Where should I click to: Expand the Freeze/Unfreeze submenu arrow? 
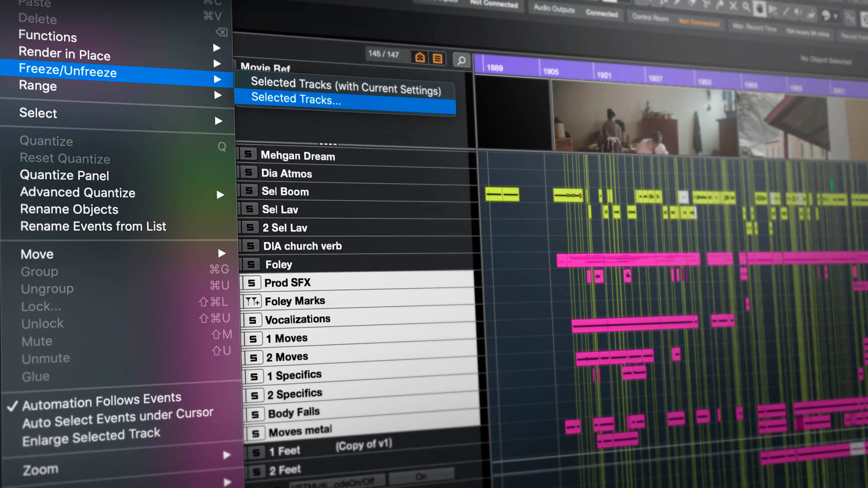click(x=217, y=79)
